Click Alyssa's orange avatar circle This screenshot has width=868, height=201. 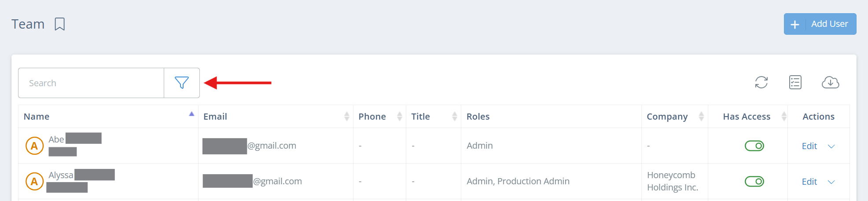click(34, 181)
